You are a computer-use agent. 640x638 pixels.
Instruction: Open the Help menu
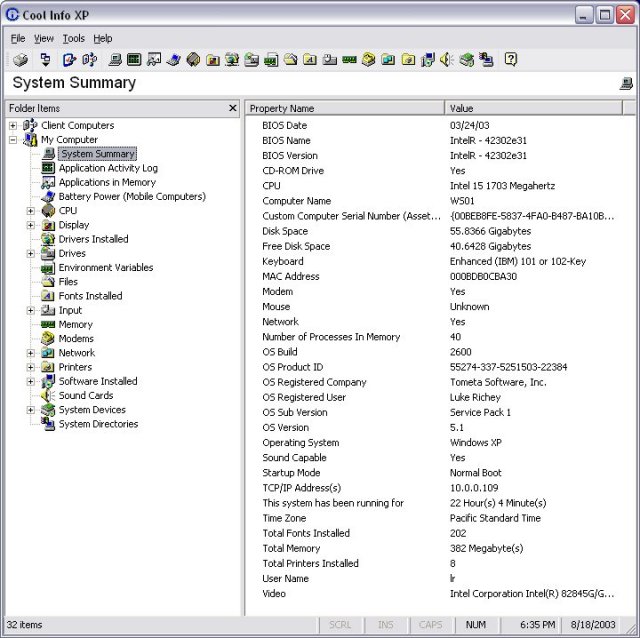point(102,38)
